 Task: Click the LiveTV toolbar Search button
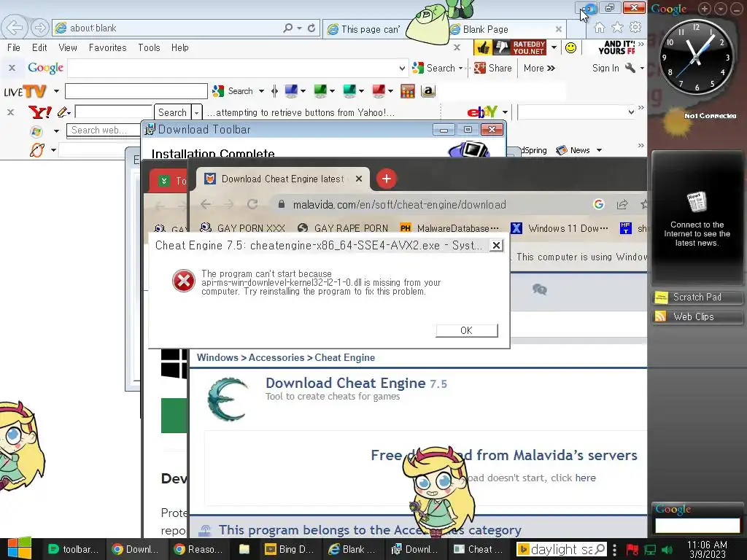click(x=234, y=91)
